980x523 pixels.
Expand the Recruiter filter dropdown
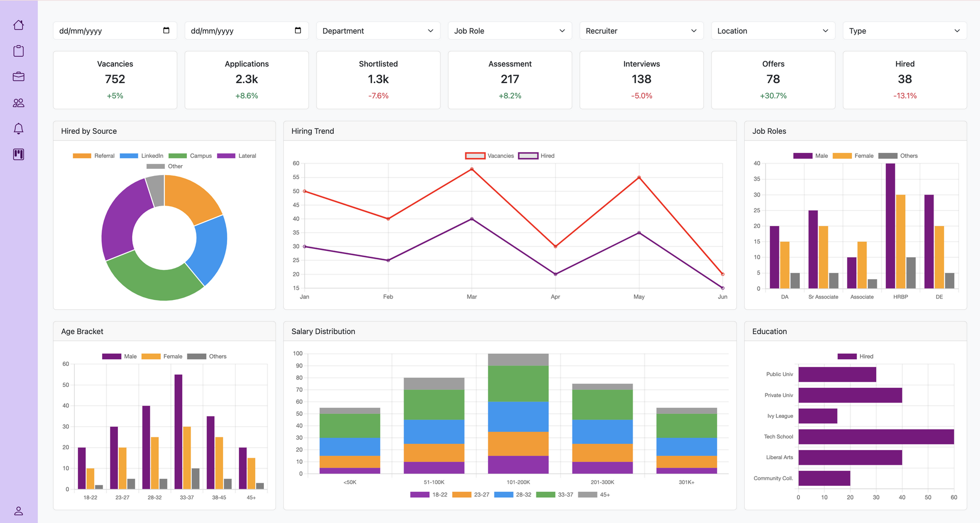point(641,31)
